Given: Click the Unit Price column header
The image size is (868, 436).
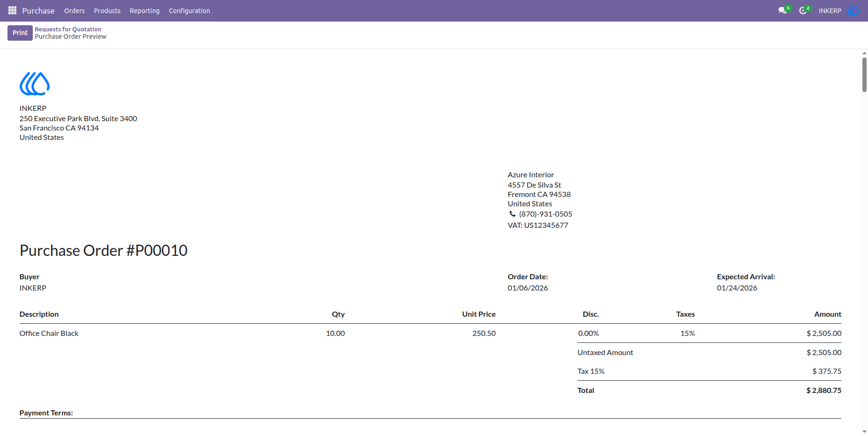Looking at the screenshot, I should [478, 314].
